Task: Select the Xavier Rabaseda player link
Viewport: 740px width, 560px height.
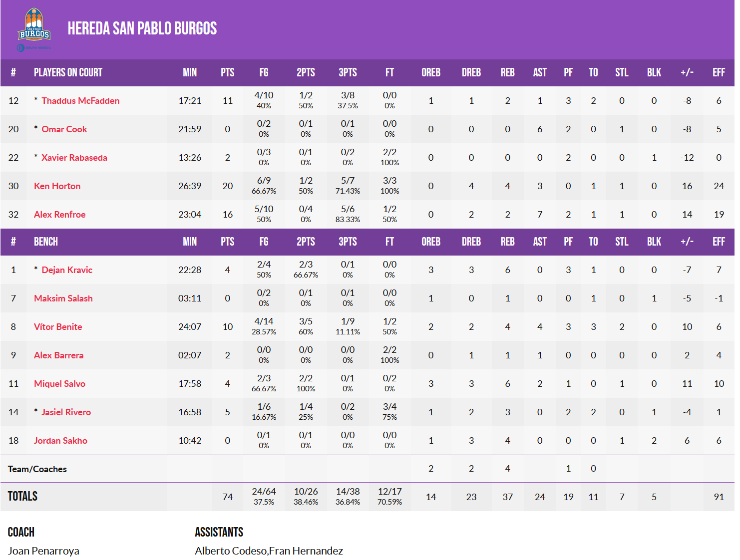Action: coord(74,158)
